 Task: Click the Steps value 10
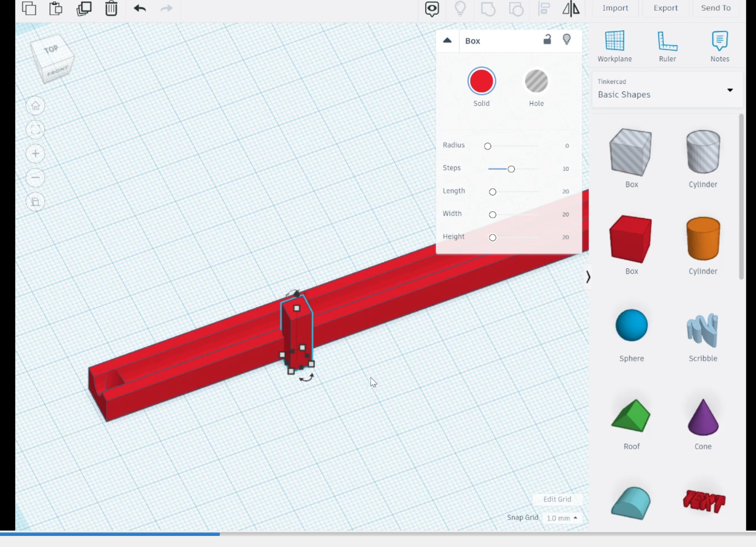(566, 169)
